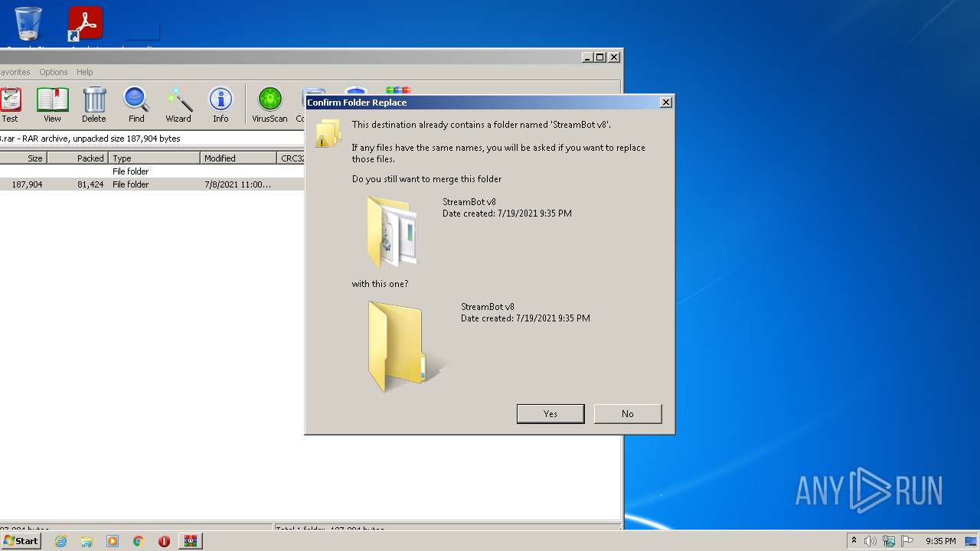Viewport: 980px width, 551px height.
Task: Click the View toolbar icon in WinRAR
Action: [52, 105]
